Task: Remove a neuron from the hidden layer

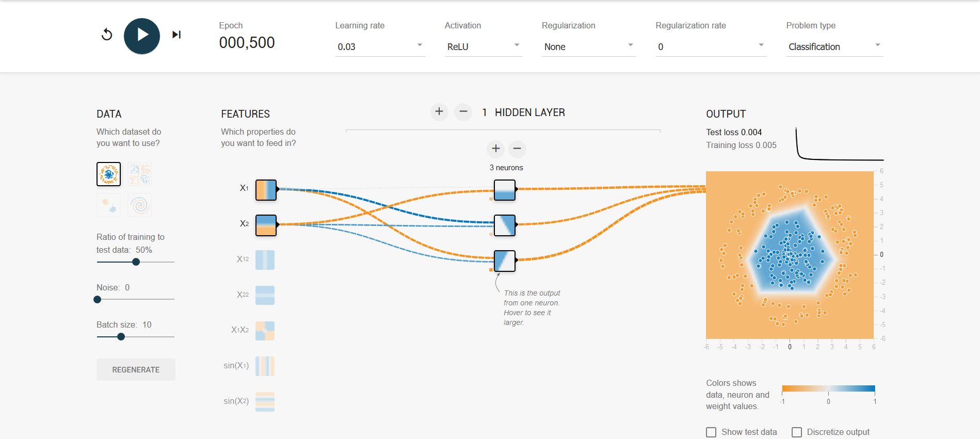Action: [517, 149]
